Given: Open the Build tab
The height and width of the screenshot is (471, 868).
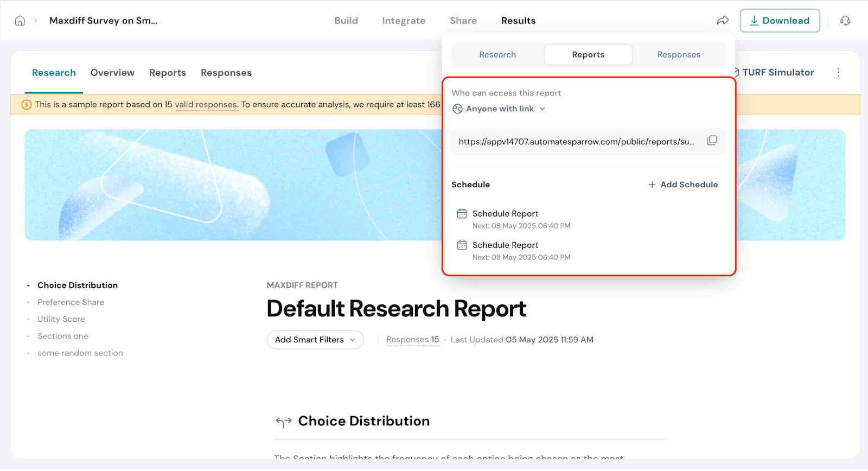Looking at the screenshot, I should point(346,21).
